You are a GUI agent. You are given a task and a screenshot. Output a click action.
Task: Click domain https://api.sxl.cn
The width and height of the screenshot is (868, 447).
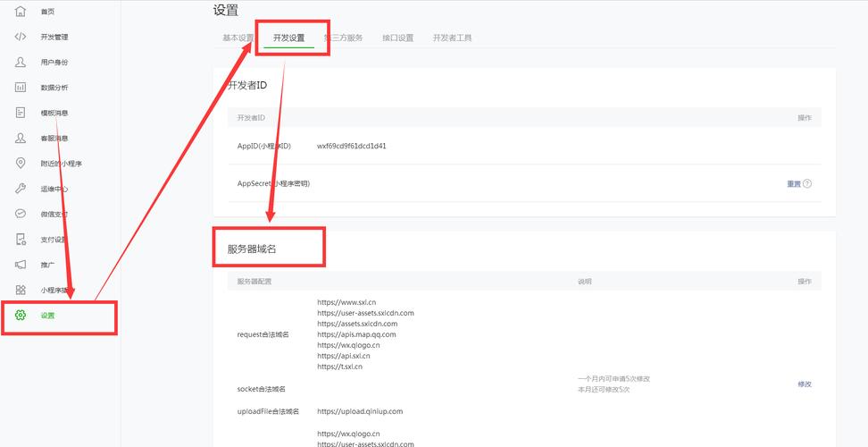tap(344, 356)
